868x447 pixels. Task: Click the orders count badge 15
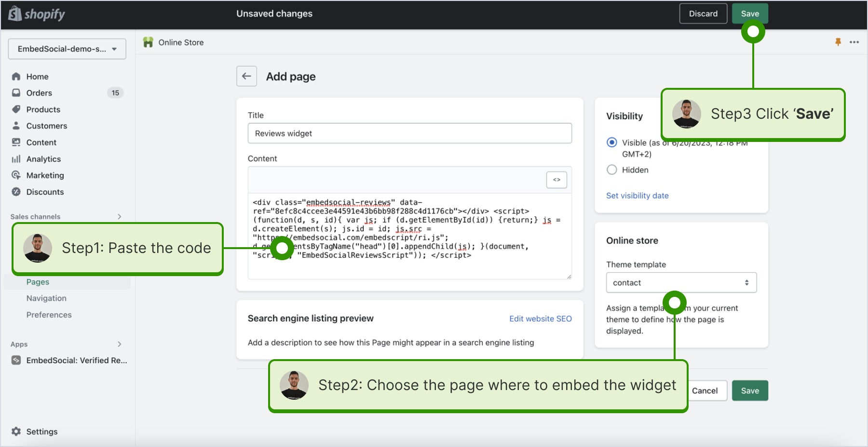(115, 93)
